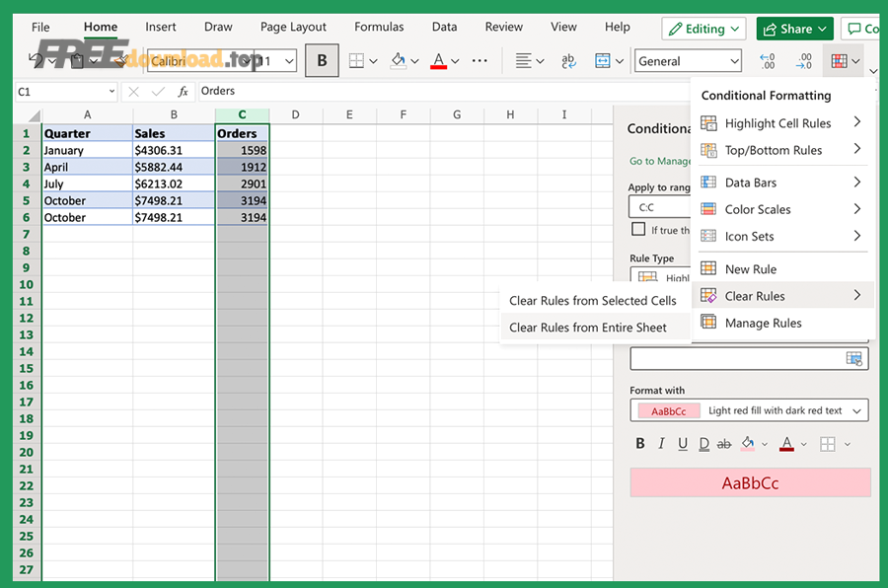Select column D header
This screenshot has height=588, width=888.
click(x=296, y=115)
